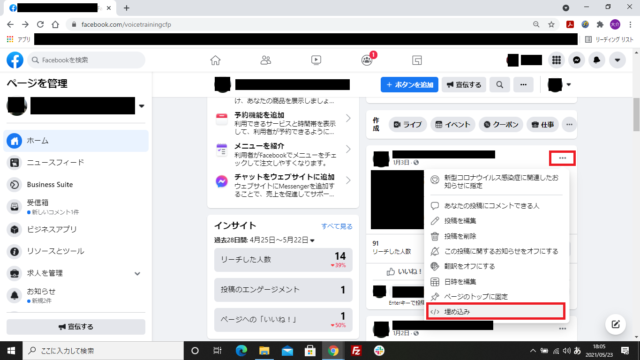Open the Windows Start menu

11,351
